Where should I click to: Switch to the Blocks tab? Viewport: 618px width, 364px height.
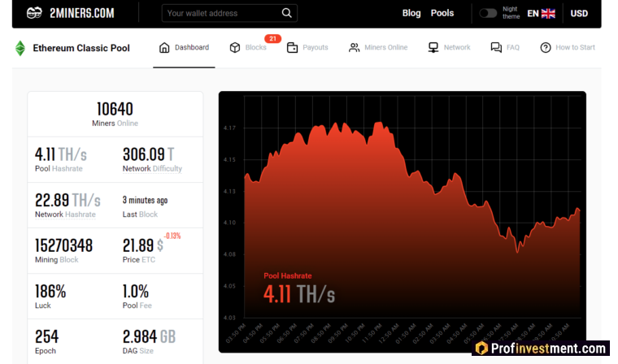[248, 48]
